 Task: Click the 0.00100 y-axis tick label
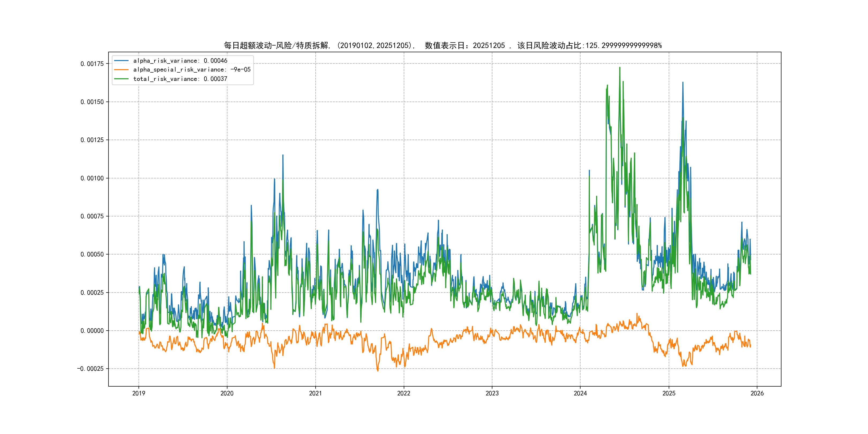click(92, 178)
